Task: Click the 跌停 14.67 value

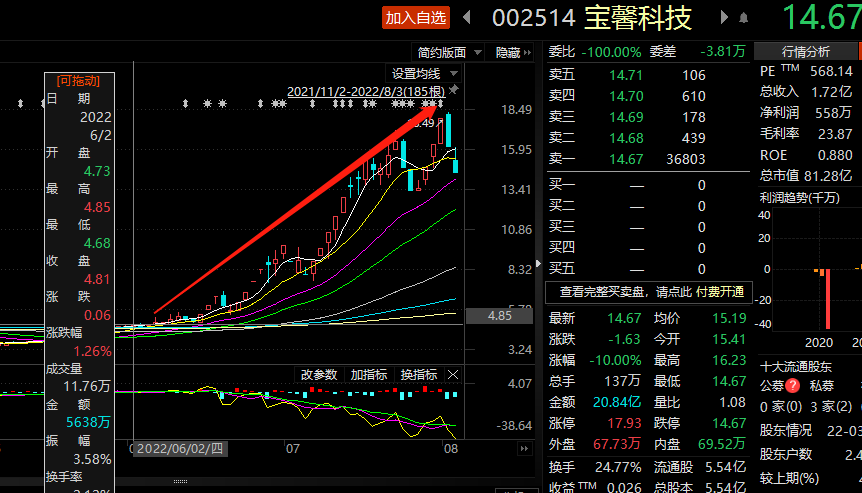Action: click(x=729, y=423)
